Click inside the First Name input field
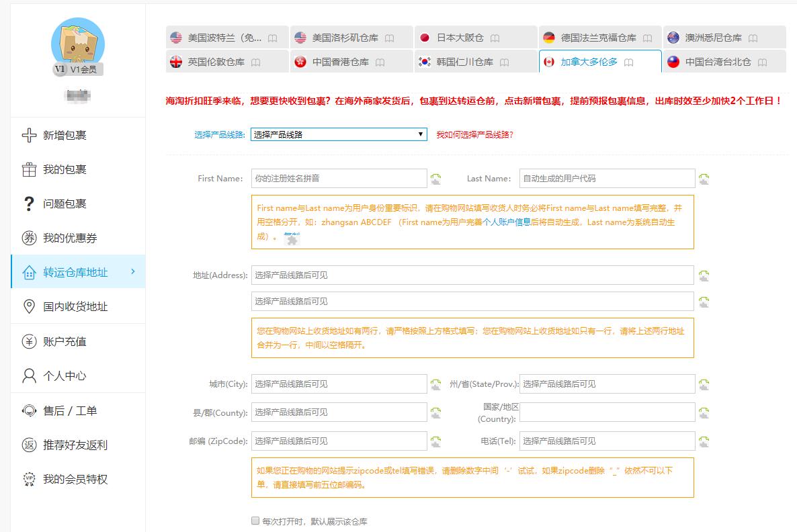 pos(339,178)
